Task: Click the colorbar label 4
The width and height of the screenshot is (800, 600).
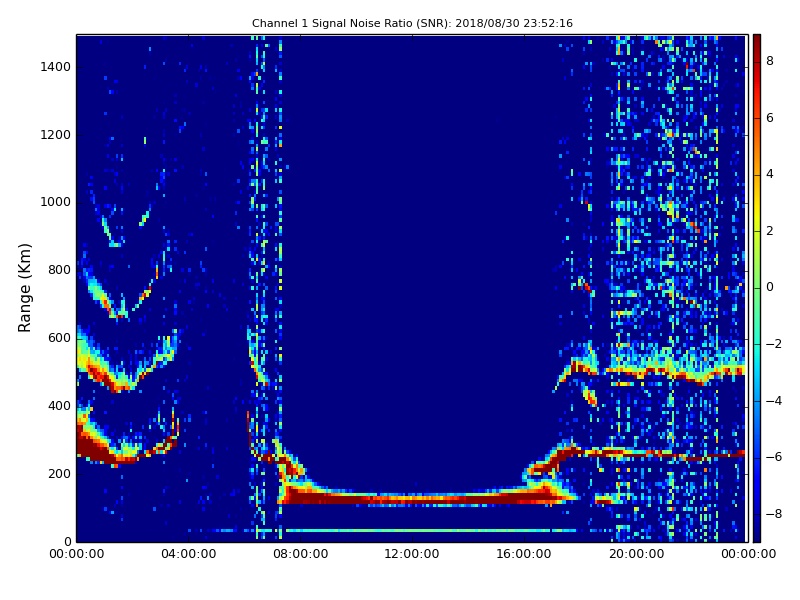Action: (x=770, y=174)
